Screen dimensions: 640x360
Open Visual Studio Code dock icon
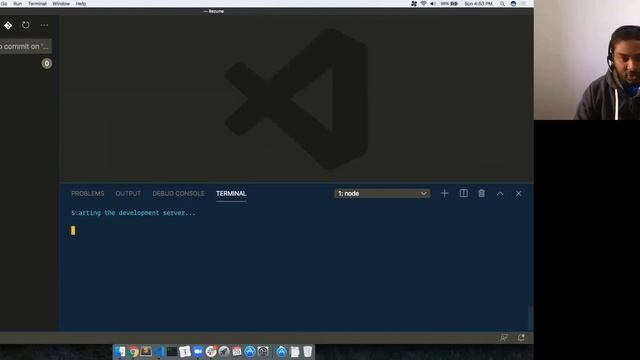[x=159, y=351]
